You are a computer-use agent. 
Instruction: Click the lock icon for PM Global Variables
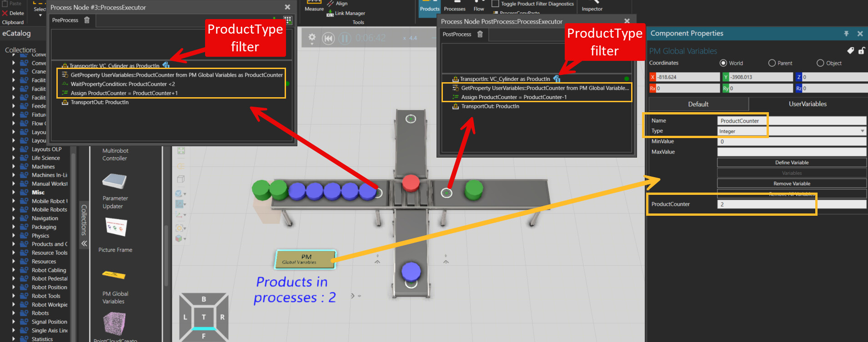point(861,51)
